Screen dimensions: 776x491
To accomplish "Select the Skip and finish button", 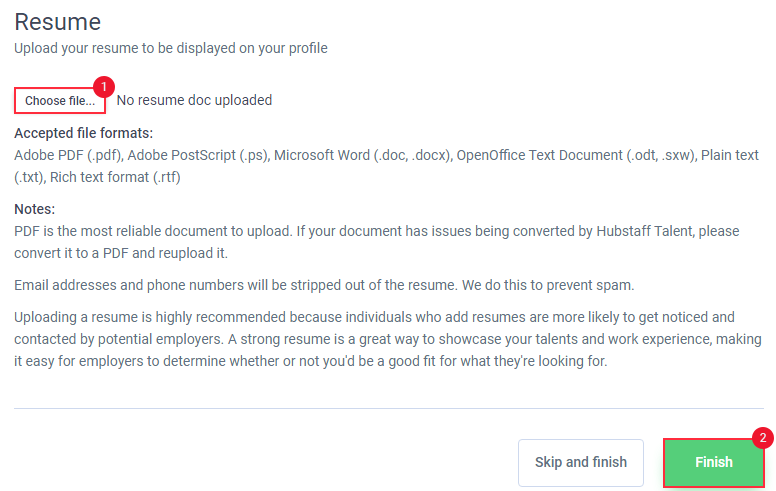I will [581, 462].
